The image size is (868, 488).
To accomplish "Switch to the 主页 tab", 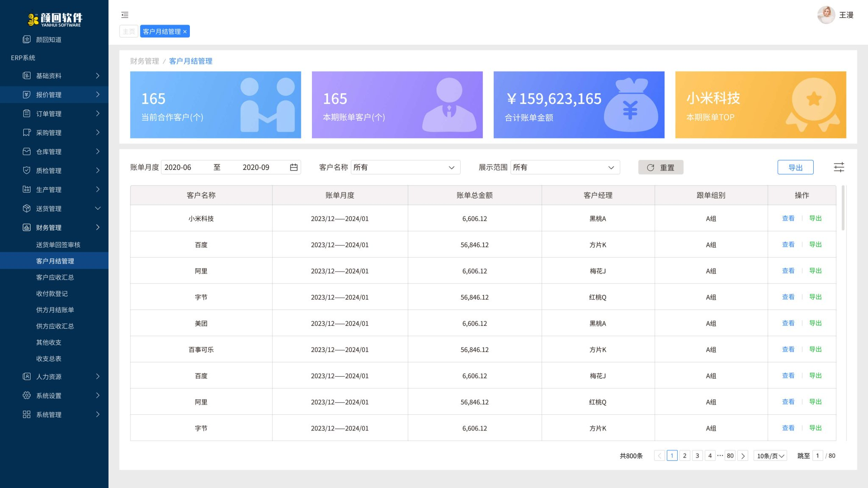I will click(129, 31).
